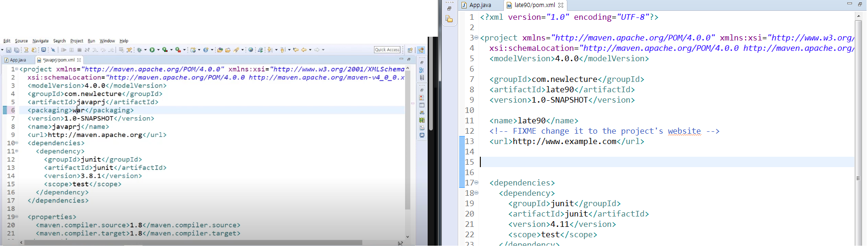Collapse the project element on line 3 in right editor
This screenshot has width=868, height=249.
[x=476, y=37]
